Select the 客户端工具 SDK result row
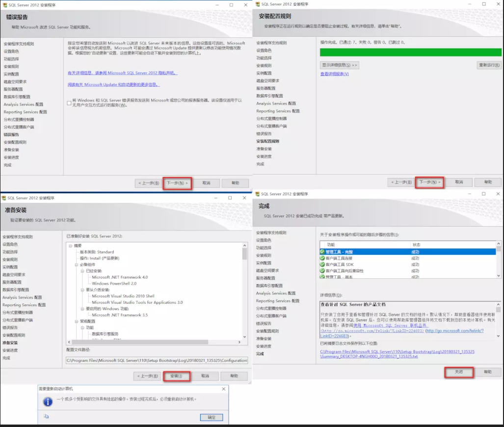Image resolution: width=504 pixels, height=427 pixels. point(408,265)
